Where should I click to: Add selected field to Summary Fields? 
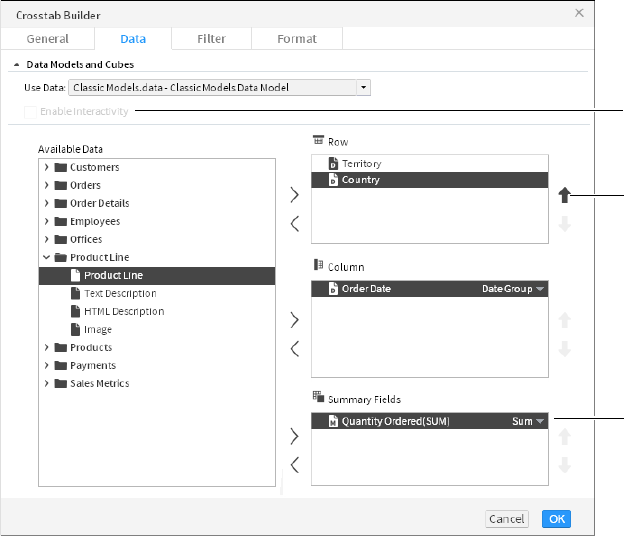294,436
